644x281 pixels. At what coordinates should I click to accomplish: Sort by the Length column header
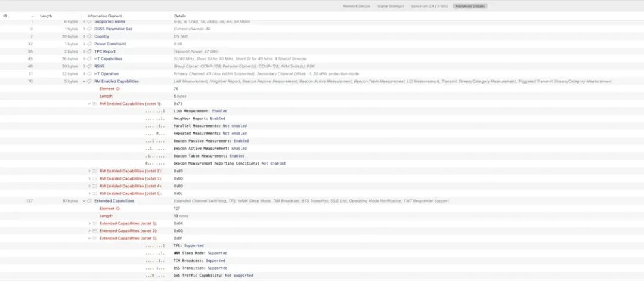[x=46, y=16]
